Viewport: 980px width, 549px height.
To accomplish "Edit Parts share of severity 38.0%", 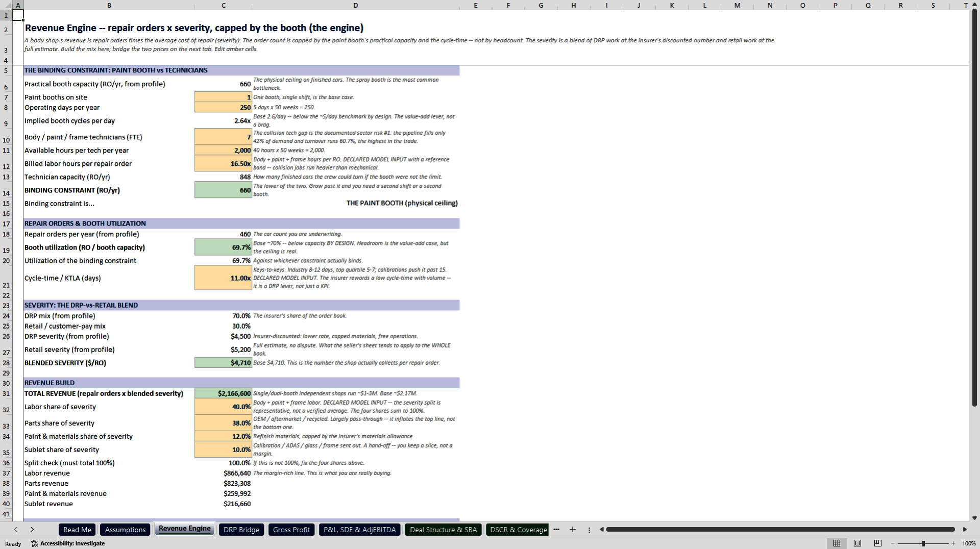I will (224, 423).
